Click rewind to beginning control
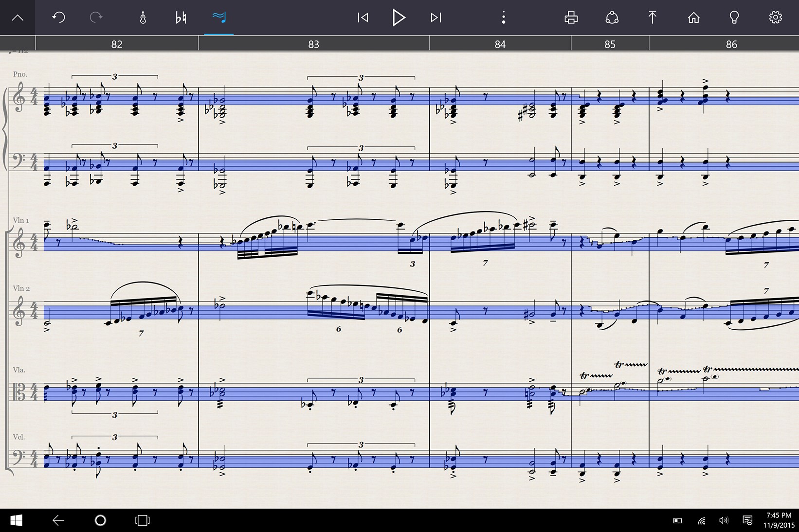Viewport: 799px width, 532px height. [x=363, y=17]
